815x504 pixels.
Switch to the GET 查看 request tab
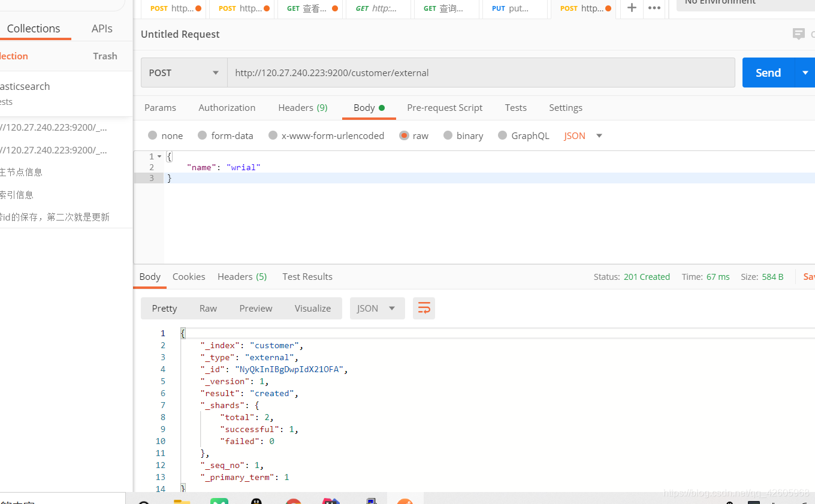310,8
